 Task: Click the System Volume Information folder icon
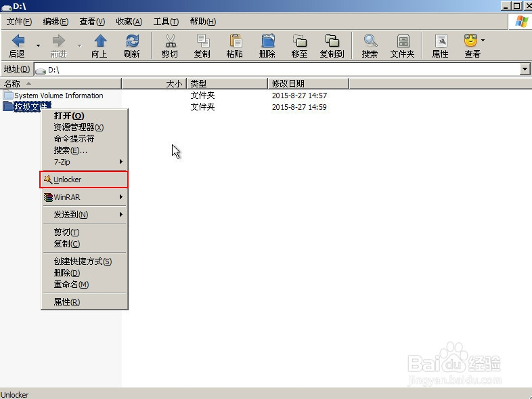[8, 95]
